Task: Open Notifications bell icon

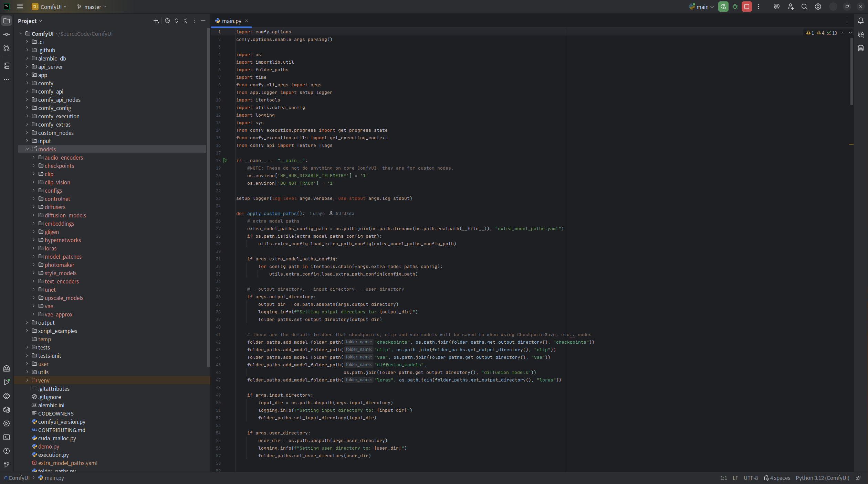Action: 861,21
